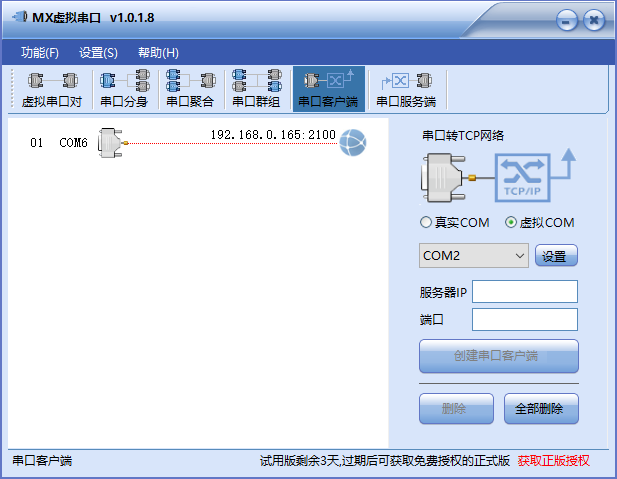Click the 192.168.0.165:2100 address text
This screenshot has width=617, height=479.
(273, 135)
